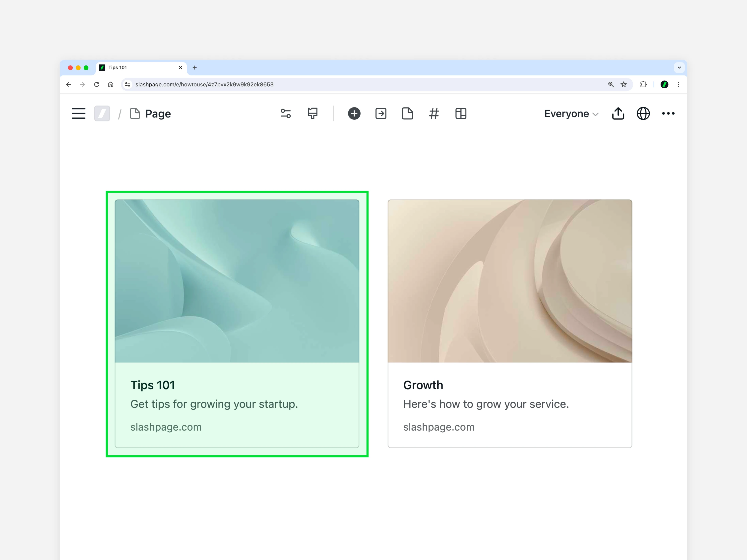Close the Tips 101 browser tab

(x=180, y=67)
